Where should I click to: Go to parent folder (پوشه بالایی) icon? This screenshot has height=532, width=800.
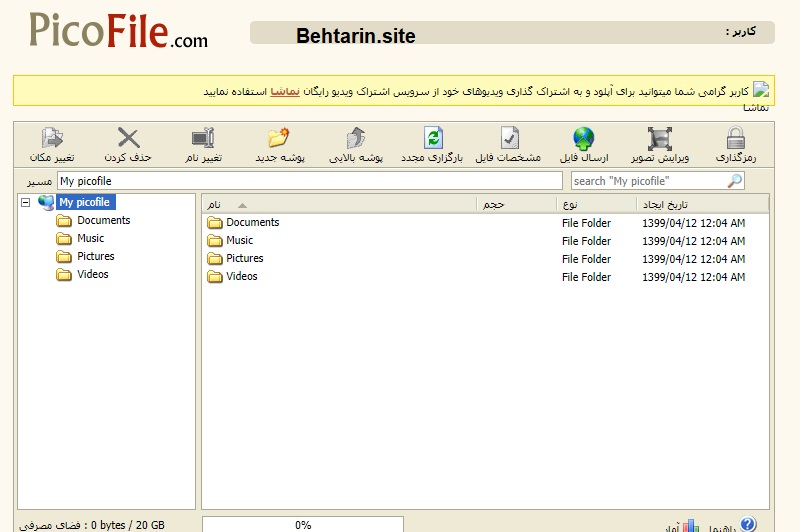coord(356,138)
